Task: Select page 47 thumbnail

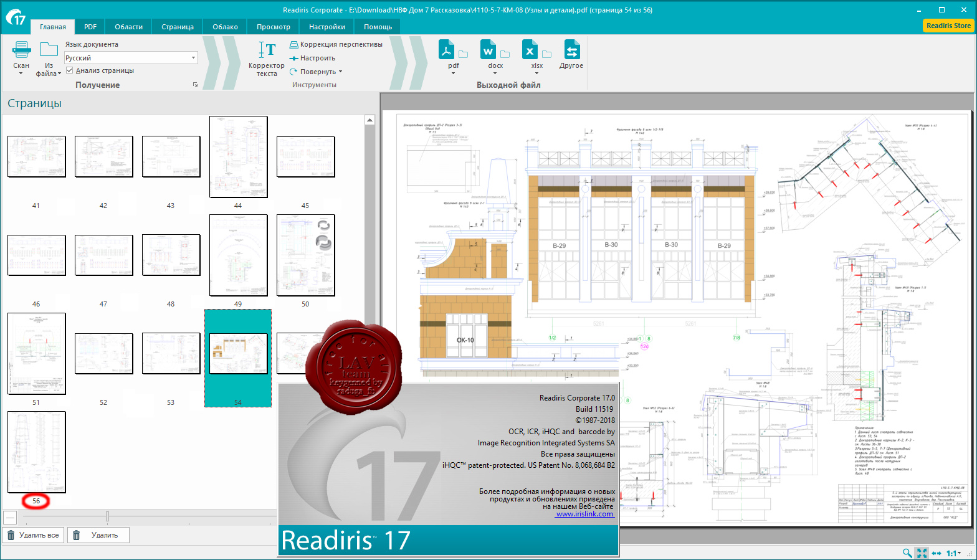Action: [x=103, y=255]
